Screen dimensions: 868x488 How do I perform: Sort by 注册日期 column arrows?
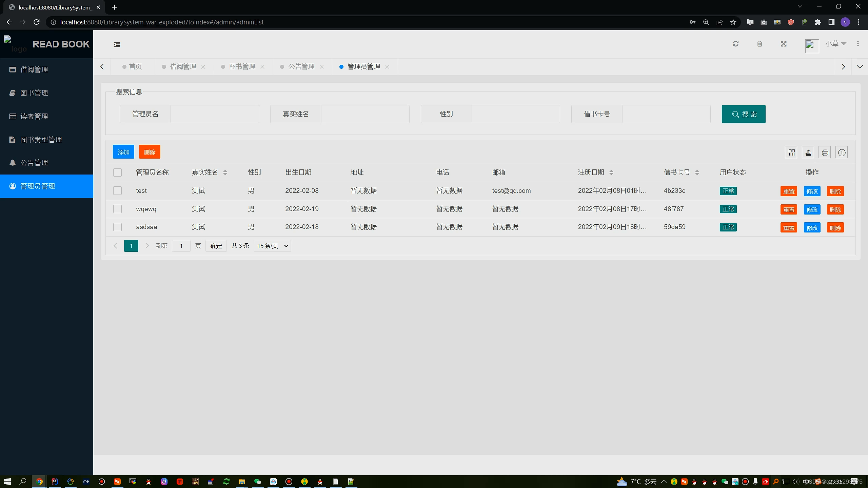(x=611, y=172)
